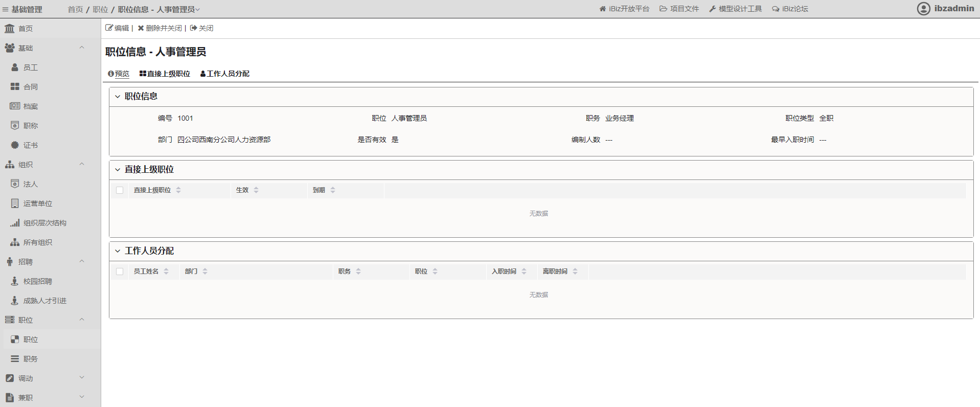Click the 职称 badge icon in sidebar
Screen dimensions: 980x407
15,125
